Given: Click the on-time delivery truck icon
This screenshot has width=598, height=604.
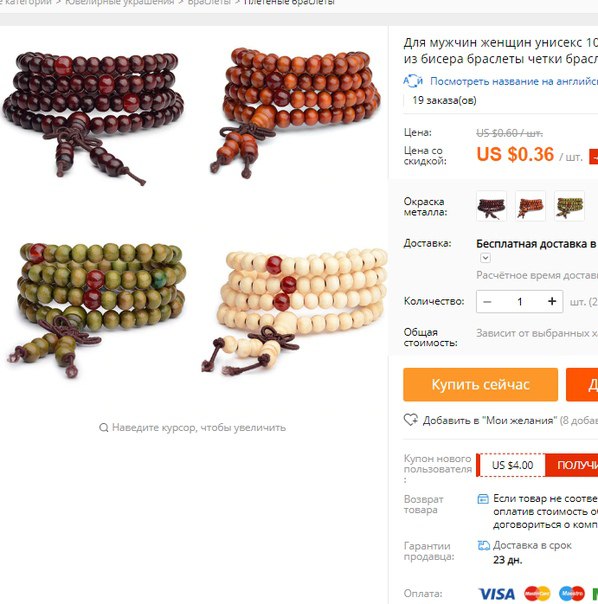Looking at the screenshot, I should click(x=484, y=545).
